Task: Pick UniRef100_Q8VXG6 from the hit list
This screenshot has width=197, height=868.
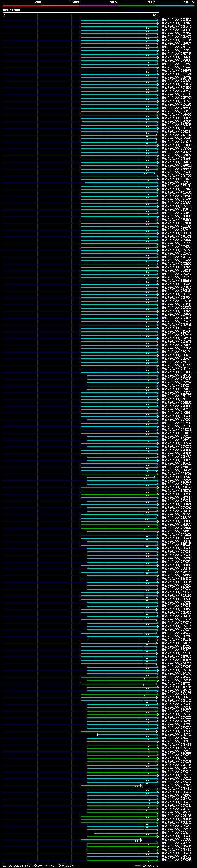Action: pyautogui.click(x=177, y=748)
